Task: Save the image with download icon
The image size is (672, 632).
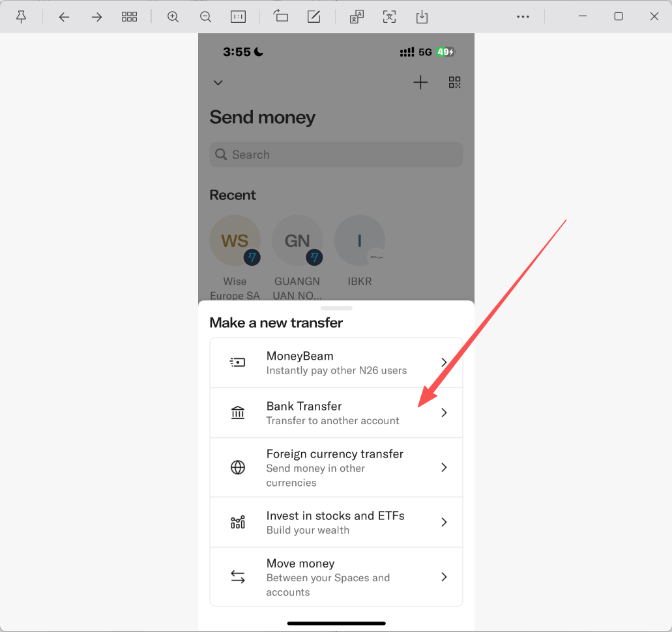Action: [x=422, y=17]
